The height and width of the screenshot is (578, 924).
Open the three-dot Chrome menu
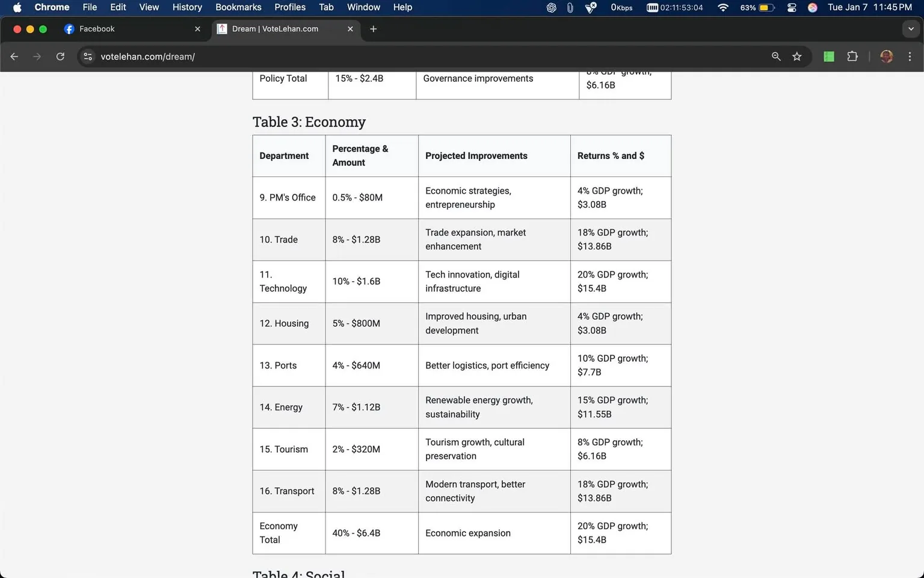910,56
